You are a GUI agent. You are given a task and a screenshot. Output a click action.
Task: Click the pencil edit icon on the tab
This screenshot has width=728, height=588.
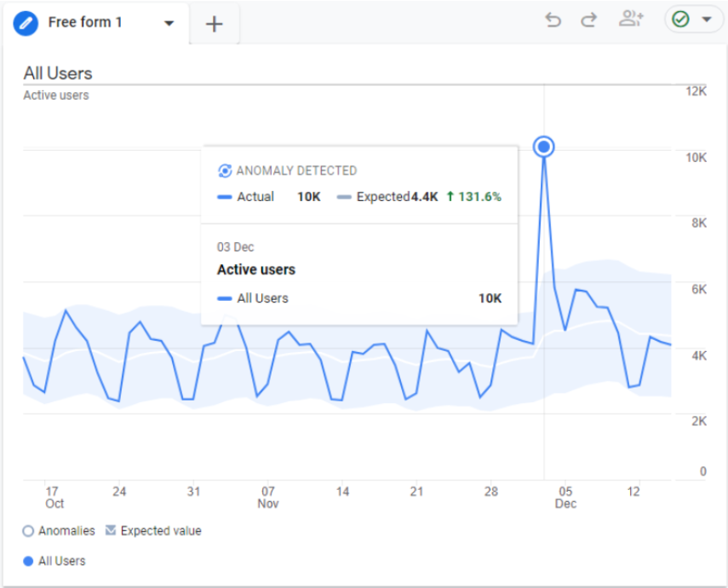point(26,23)
